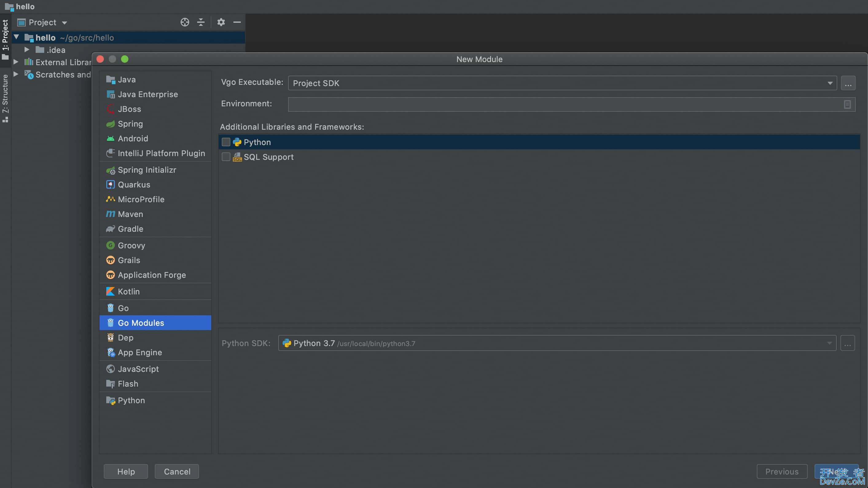Choose Dep module type
868x488 pixels.
155,338
